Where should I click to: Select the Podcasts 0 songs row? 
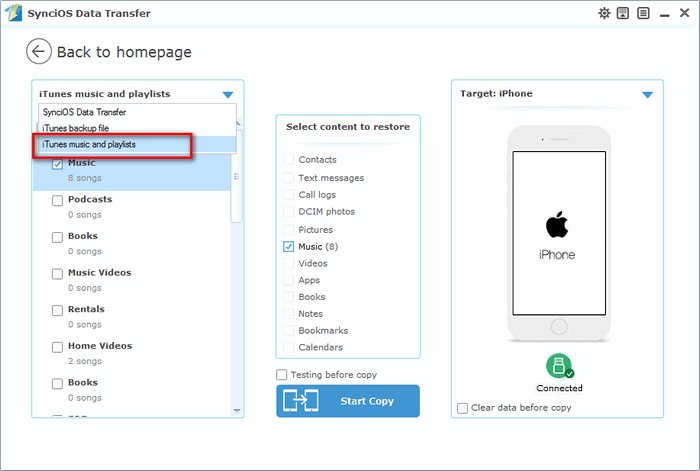[x=132, y=207]
